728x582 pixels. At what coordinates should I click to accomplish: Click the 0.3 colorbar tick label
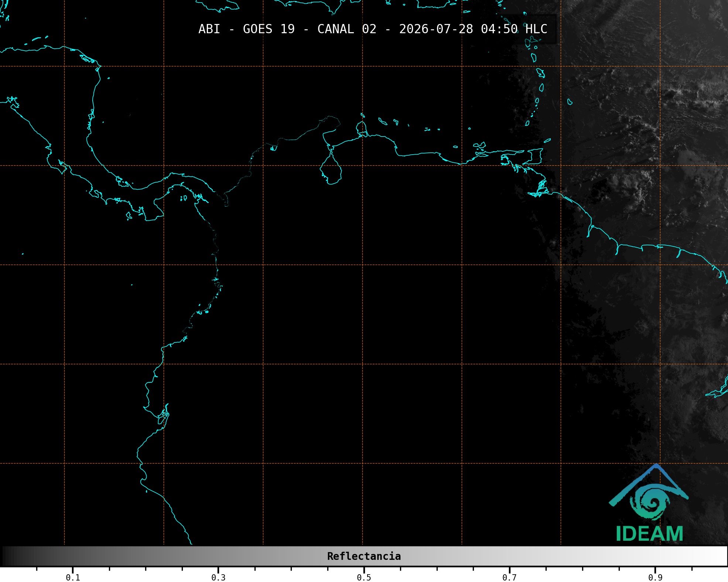tap(218, 578)
